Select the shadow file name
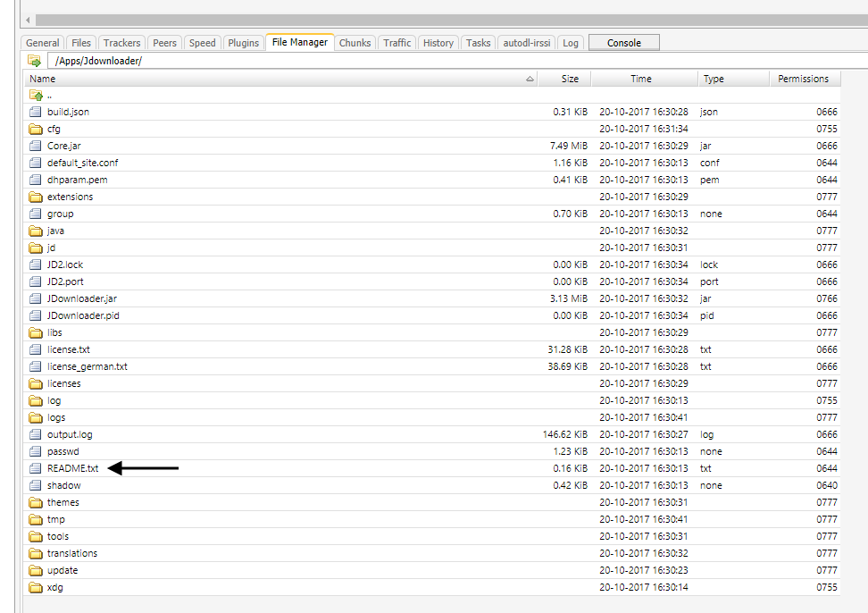This screenshot has width=868, height=613. 64,485
